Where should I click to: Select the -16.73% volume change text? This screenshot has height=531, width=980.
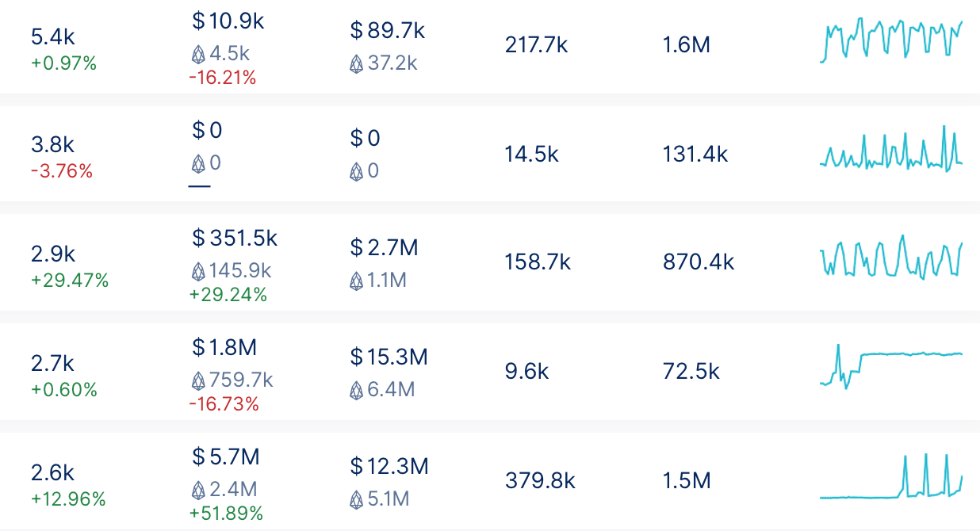tap(224, 404)
